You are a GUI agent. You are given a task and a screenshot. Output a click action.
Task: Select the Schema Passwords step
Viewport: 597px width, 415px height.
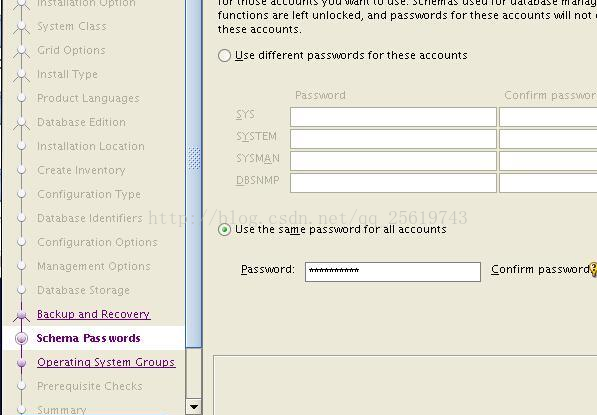click(88, 338)
